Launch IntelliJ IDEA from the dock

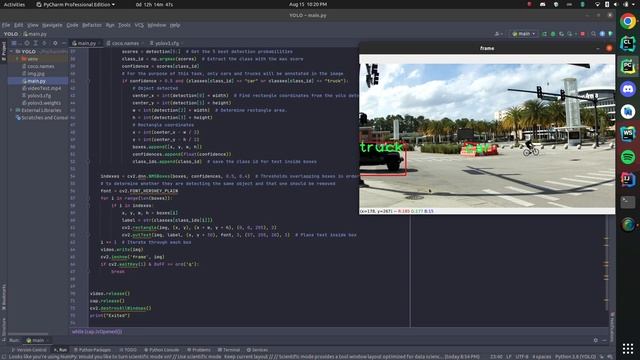pos(628,180)
